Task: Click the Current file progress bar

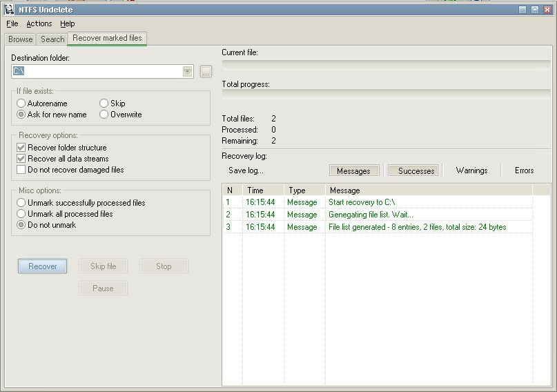Action: (x=386, y=65)
